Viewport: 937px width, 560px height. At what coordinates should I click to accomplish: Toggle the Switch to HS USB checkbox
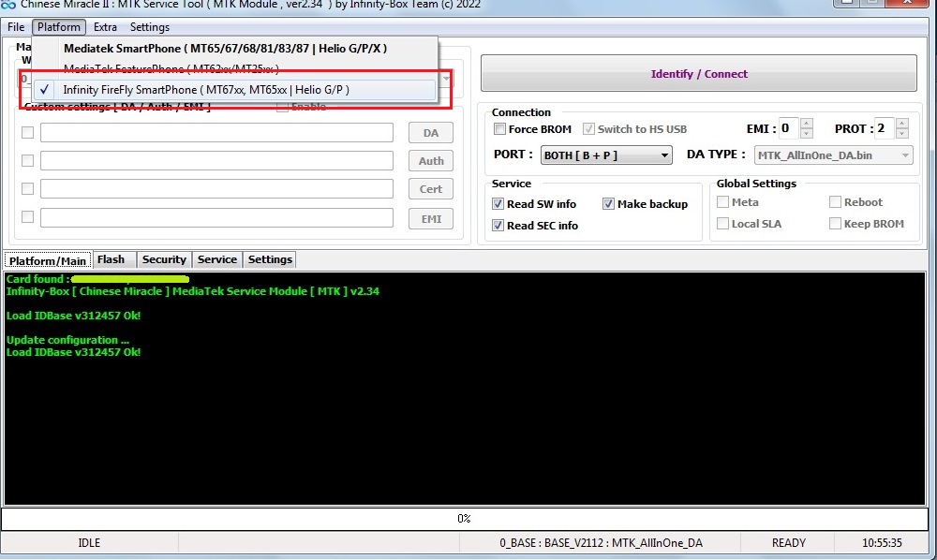(x=588, y=129)
